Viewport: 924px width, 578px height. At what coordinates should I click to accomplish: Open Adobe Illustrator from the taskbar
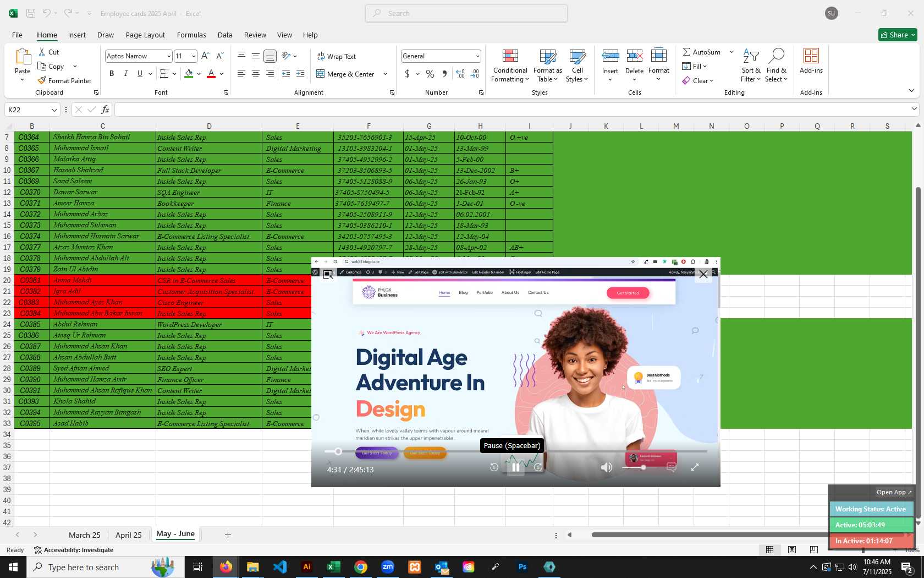(x=307, y=567)
